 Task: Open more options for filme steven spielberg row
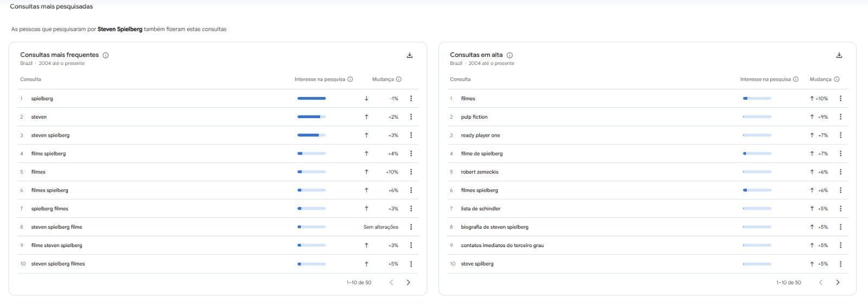(411, 245)
